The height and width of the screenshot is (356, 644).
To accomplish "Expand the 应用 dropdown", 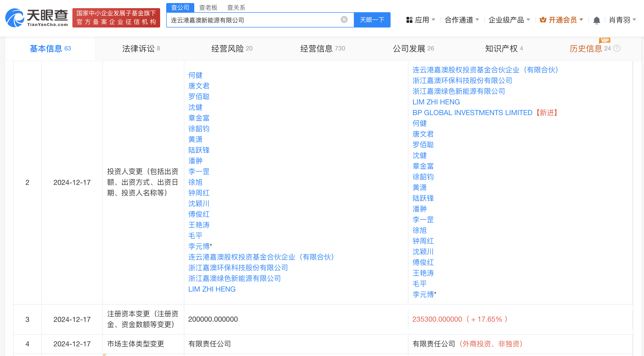I will 433,20.
